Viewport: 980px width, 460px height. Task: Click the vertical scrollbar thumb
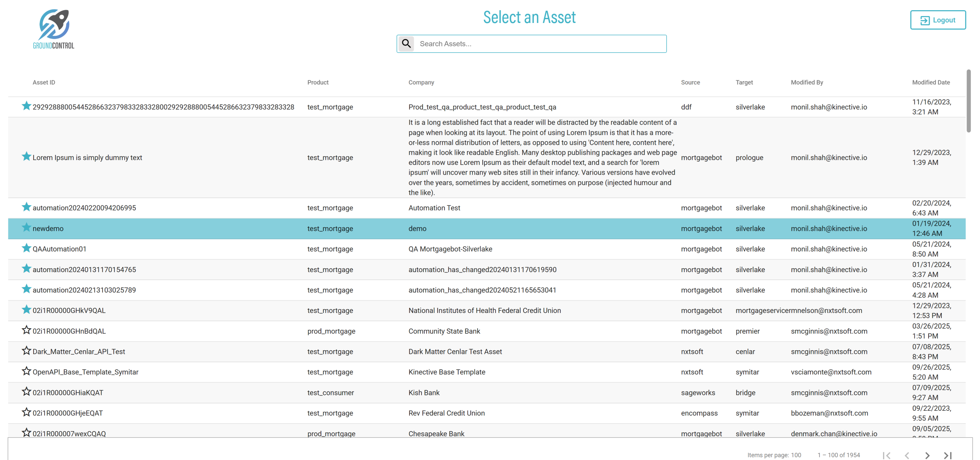click(x=968, y=101)
